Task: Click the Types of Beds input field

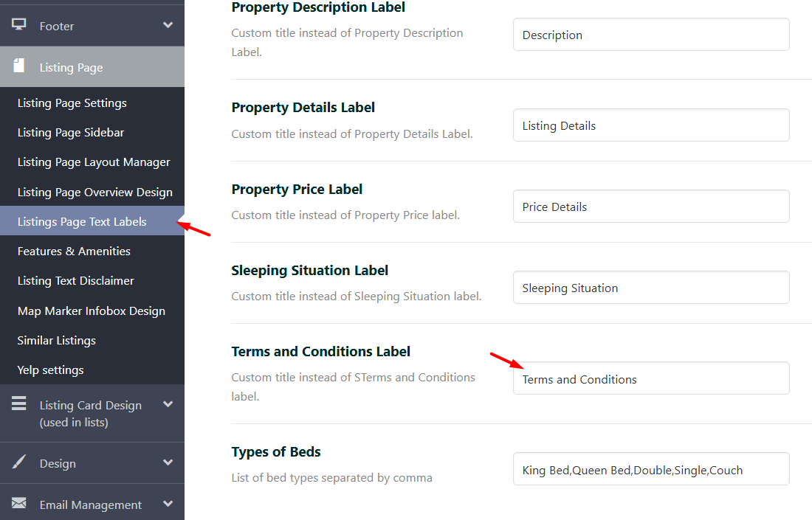Action: pos(650,470)
